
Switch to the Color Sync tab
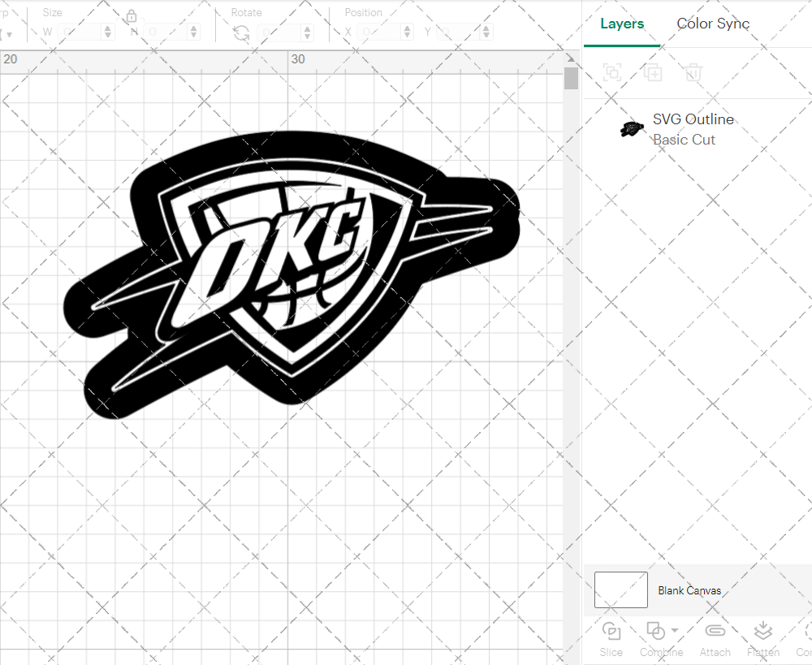713,24
